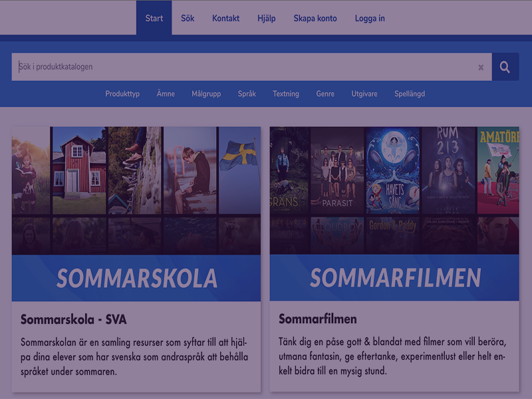The image size is (532, 399).
Task: Expand the Genre filter
Action: [325, 94]
